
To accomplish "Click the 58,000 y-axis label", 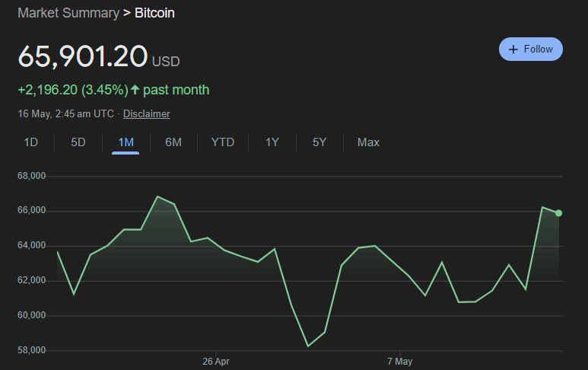I will click(31, 350).
